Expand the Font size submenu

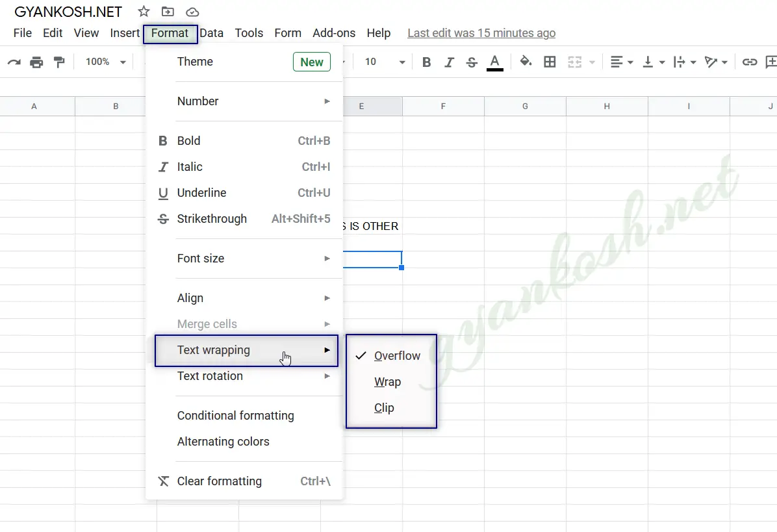pos(244,259)
